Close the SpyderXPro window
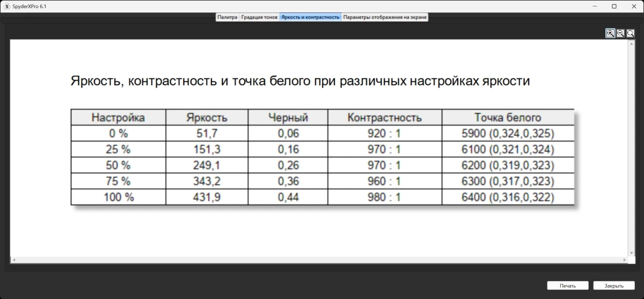644x299 pixels. 633,6
